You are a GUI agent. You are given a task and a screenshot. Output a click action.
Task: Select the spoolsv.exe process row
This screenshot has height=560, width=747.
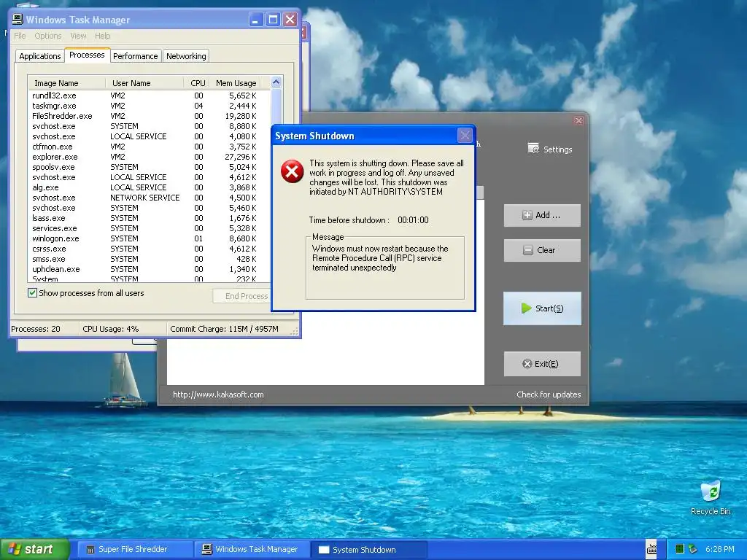click(x=149, y=167)
